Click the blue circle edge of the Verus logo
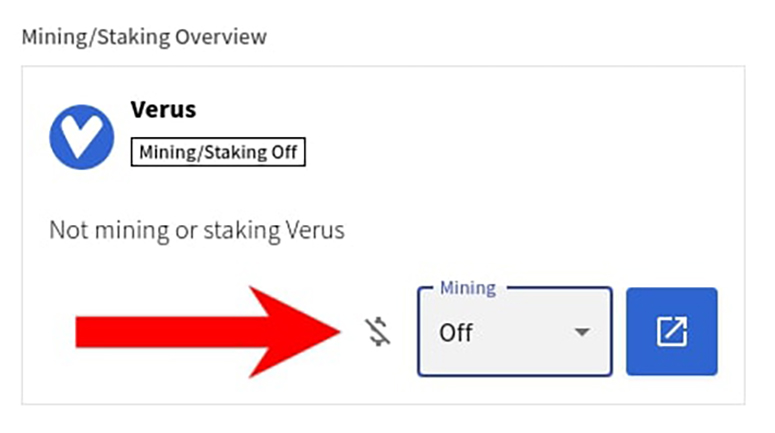 click(54, 137)
